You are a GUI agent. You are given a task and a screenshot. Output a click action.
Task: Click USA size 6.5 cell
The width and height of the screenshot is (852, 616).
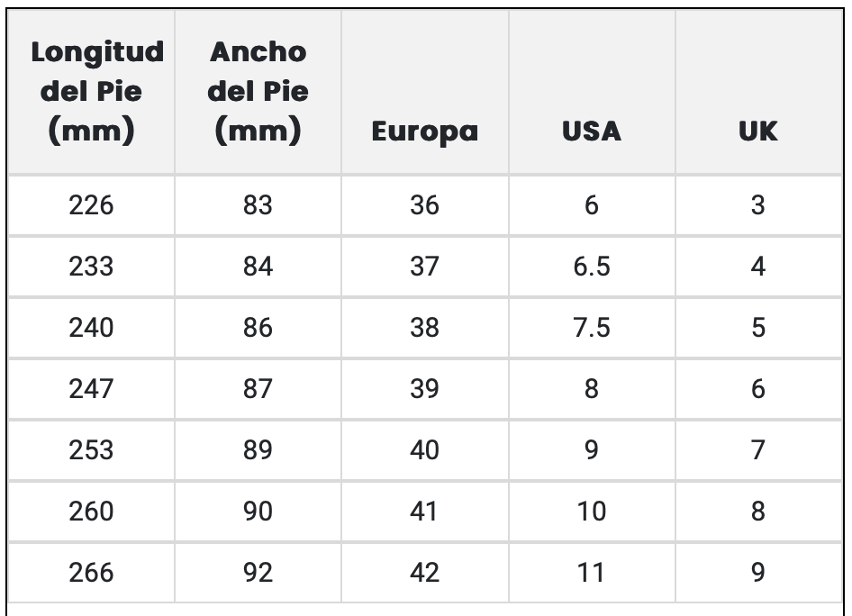591,267
